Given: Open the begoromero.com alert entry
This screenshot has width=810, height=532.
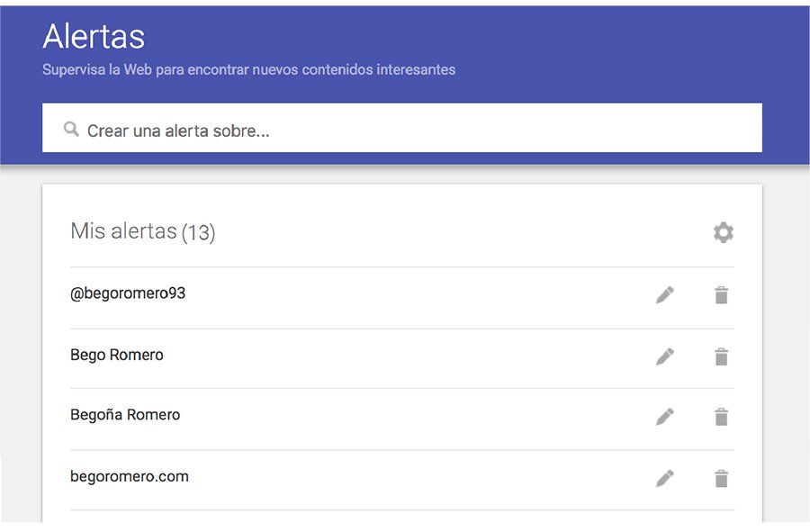Looking at the screenshot, I should tap(130, 476).
